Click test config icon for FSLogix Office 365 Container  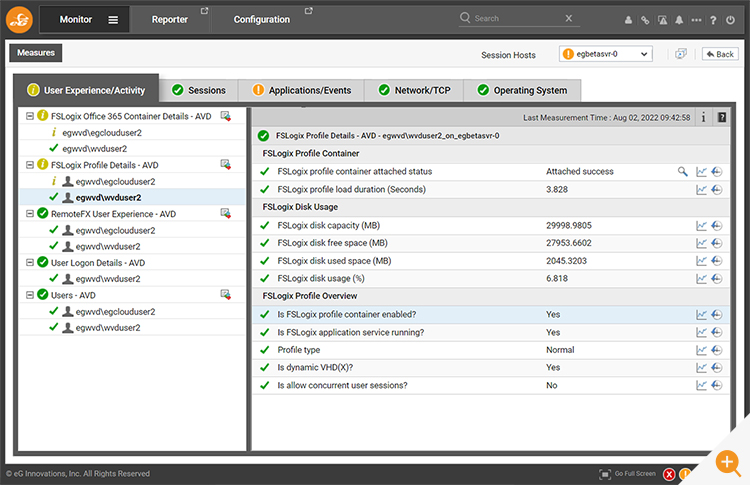226,116
